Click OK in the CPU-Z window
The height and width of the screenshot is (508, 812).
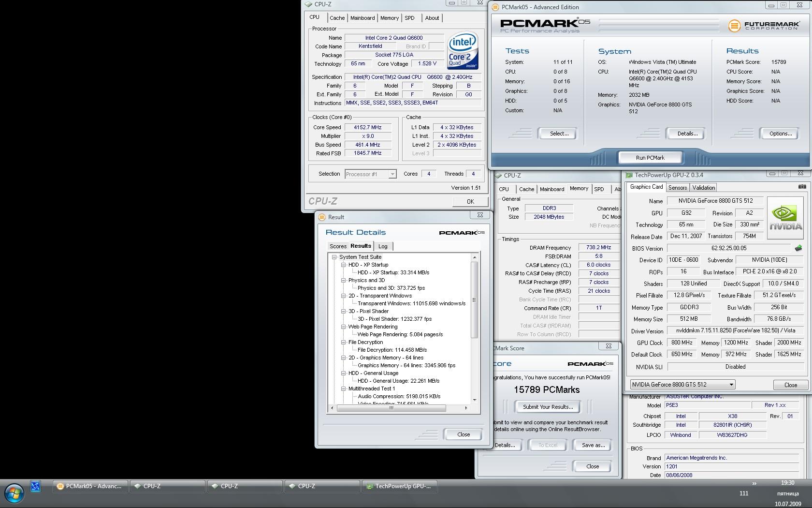pos(470,202)
